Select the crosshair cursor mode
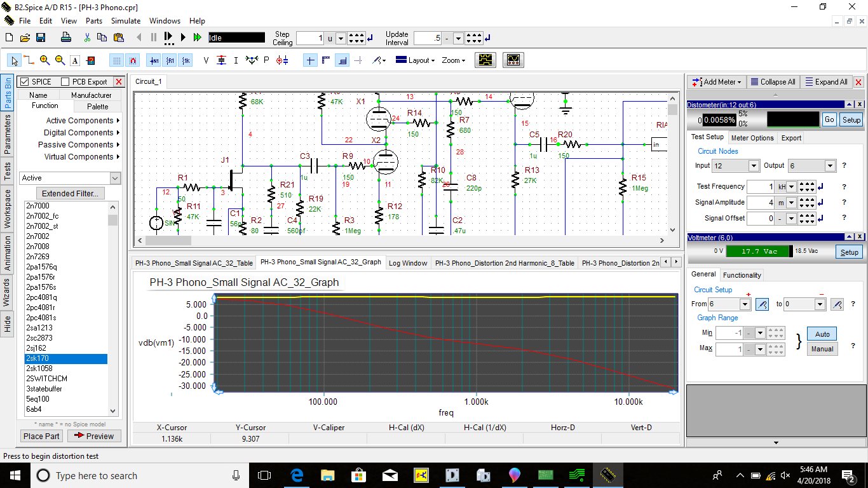The height and width of the screenshot is (488, 868). [310, 60]
